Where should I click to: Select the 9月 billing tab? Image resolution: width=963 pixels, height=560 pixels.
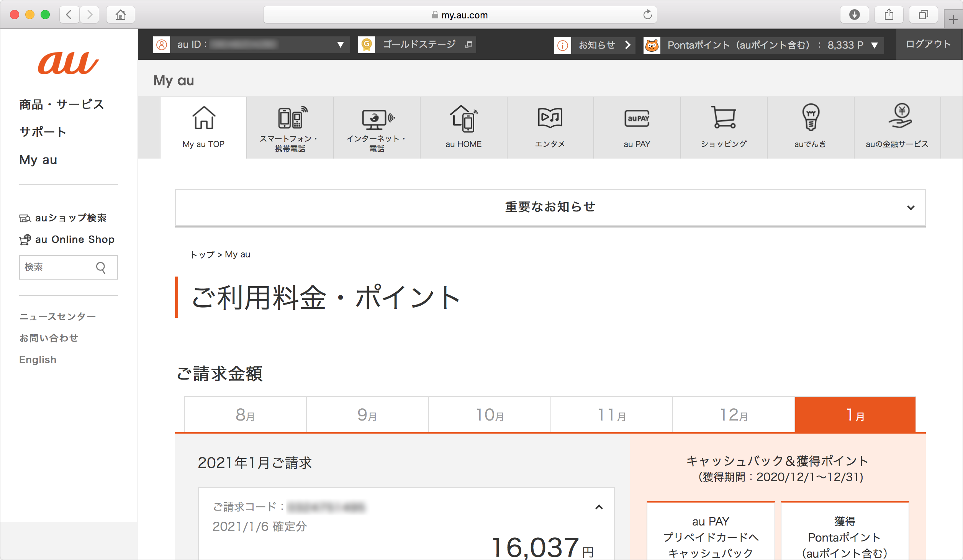pos(367,415)
